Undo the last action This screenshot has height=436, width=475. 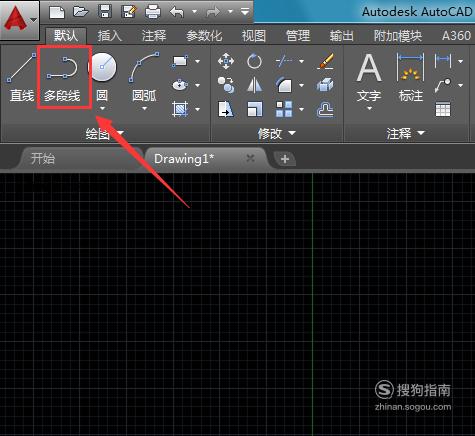(177, 12)
